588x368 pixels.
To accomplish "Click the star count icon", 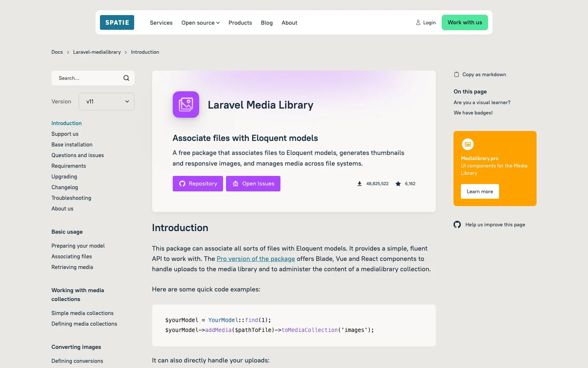I will point(398,184).
